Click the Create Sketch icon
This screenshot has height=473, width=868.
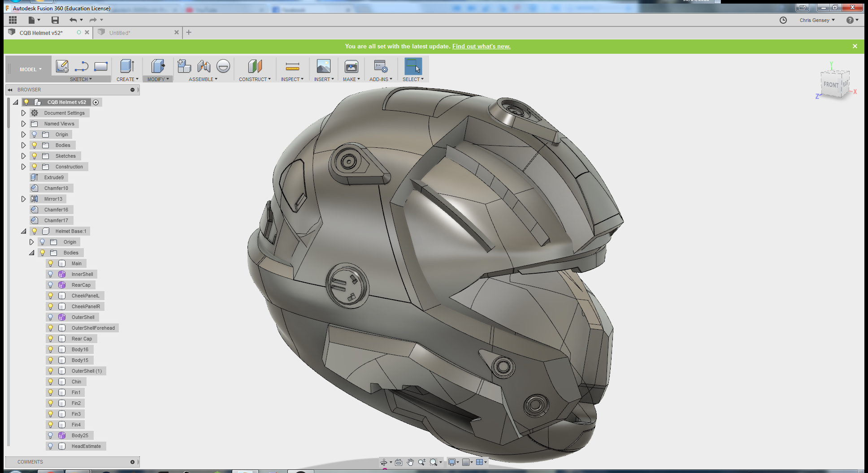(62, 66)
